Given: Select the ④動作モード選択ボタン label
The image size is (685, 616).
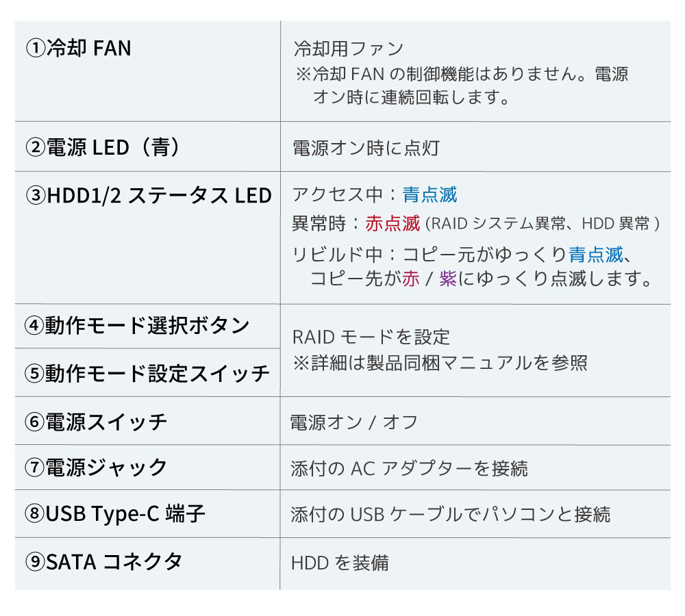Looking at the screenshot, I should pyautogui.click(x=137, y=325).
